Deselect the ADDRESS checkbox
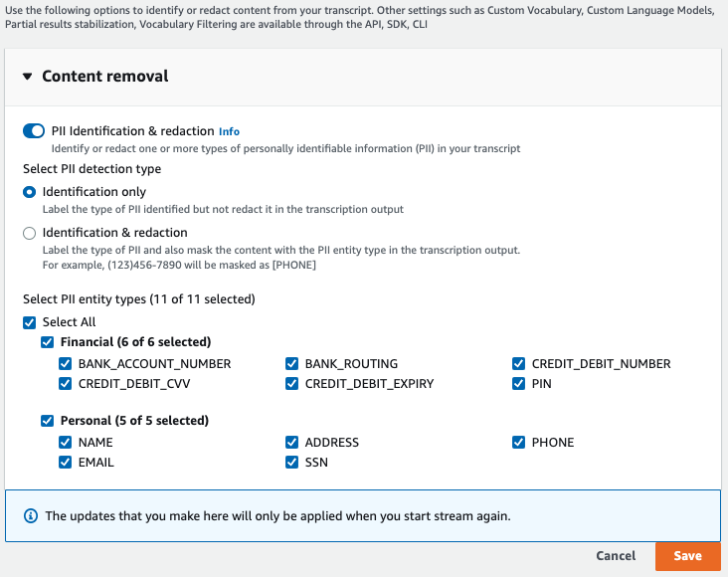The image size is (728, 577). coord(292,443)
